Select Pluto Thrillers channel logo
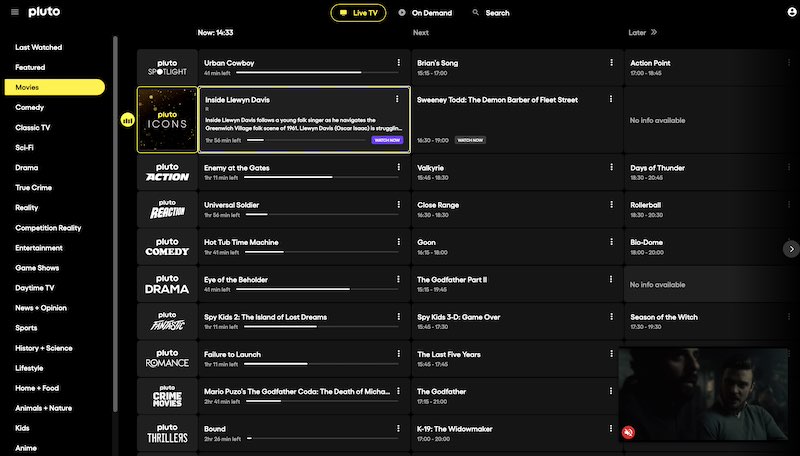 [x=167, y=434]
